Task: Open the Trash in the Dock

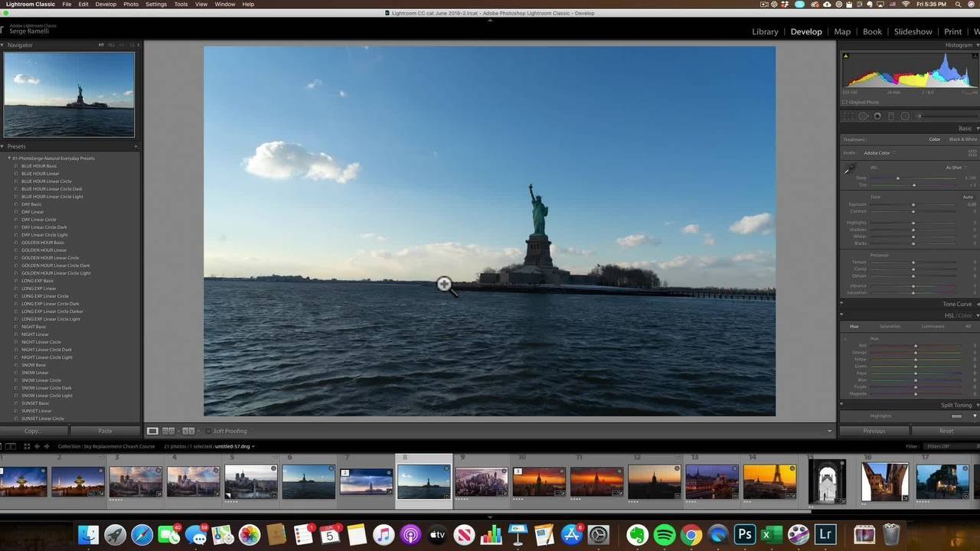Action: [x=891, y=534]
